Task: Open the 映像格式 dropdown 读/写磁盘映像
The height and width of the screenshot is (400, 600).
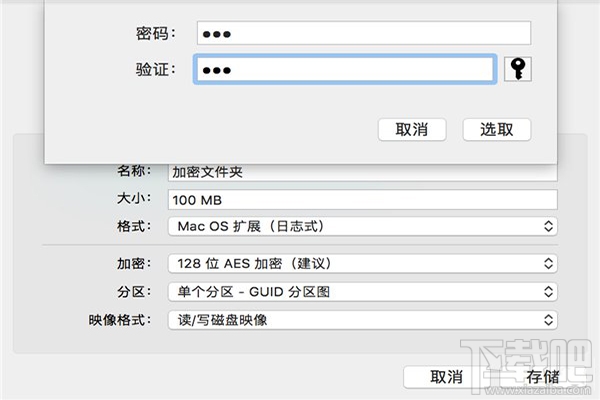Action: [362, 320]
